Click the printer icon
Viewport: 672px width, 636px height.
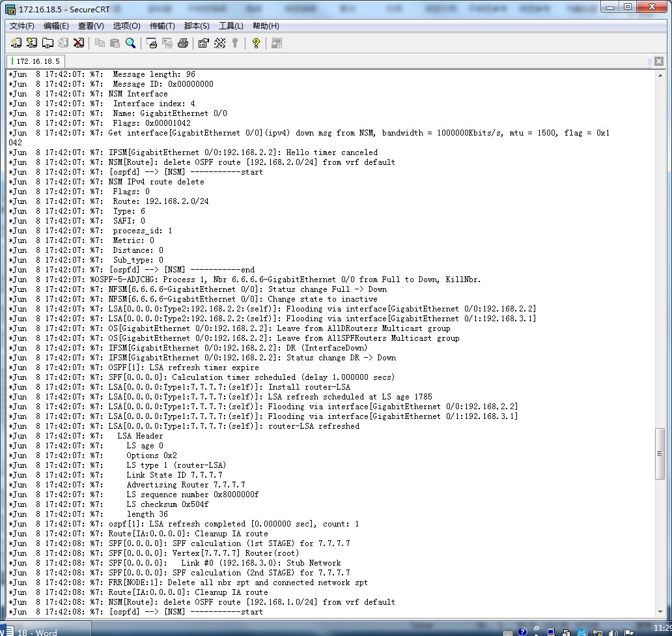(183, 43)
